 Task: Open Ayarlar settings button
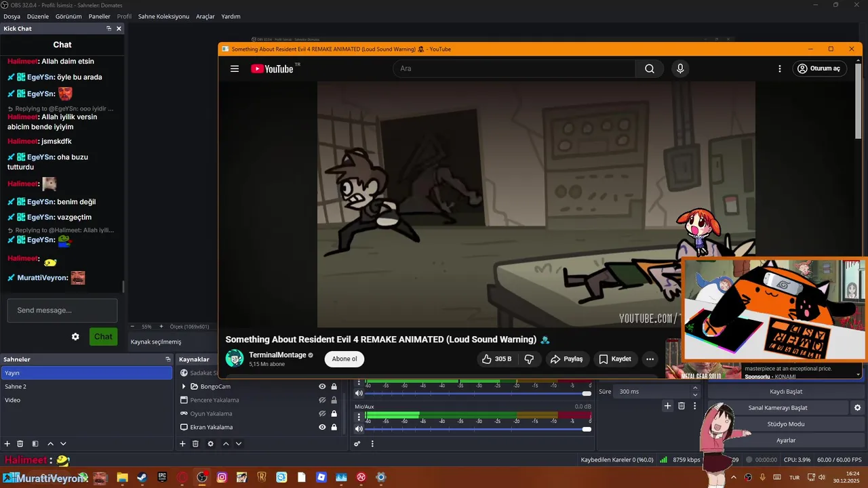click(786, 441)
